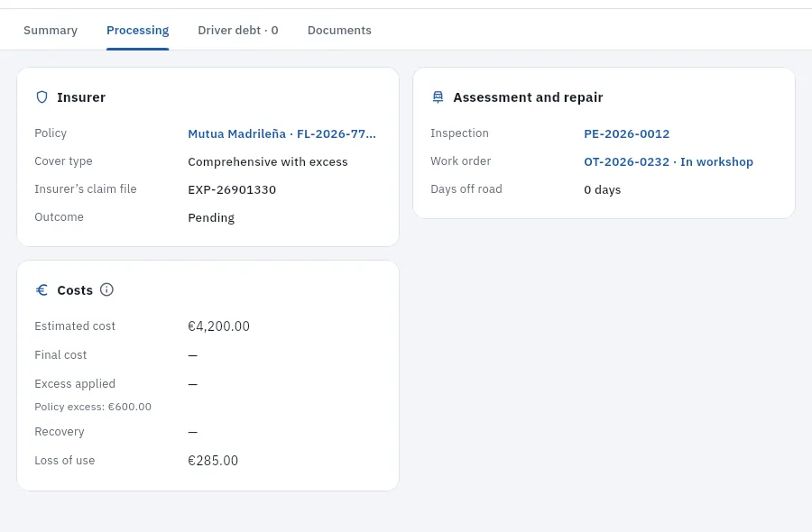Screen dimensions: 812x532
Task: Click the 'Pending' outcome value
Action: [x=211, y=218]
